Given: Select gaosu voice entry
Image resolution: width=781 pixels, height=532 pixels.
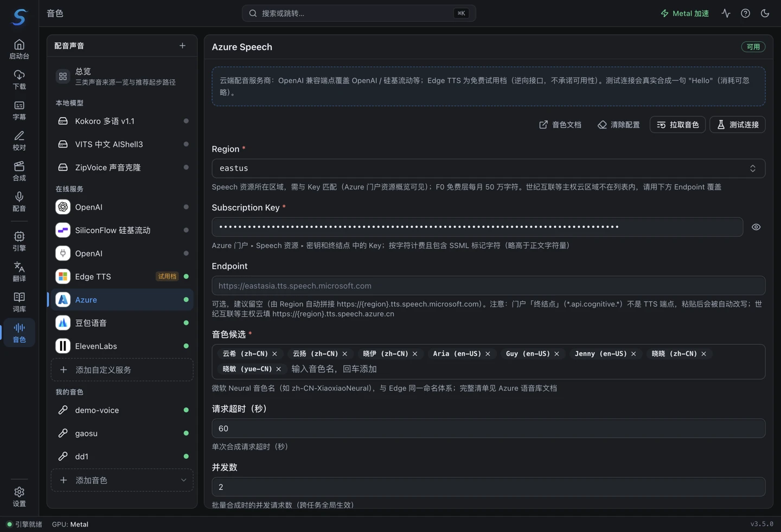Looking at the screenshot, I should click(x=122, y=433).
